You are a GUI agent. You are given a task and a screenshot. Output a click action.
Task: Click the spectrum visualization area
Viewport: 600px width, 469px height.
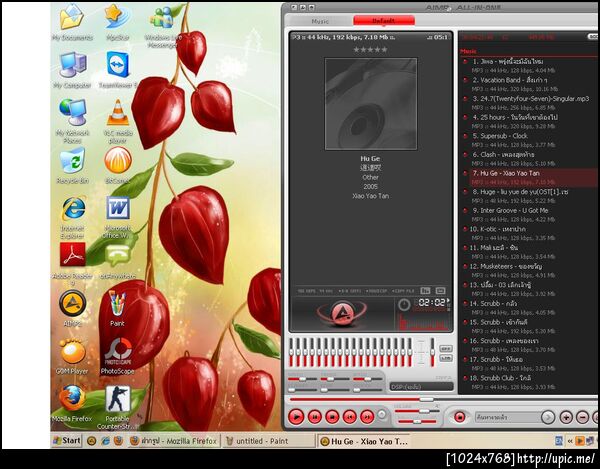tap(425, 322)
